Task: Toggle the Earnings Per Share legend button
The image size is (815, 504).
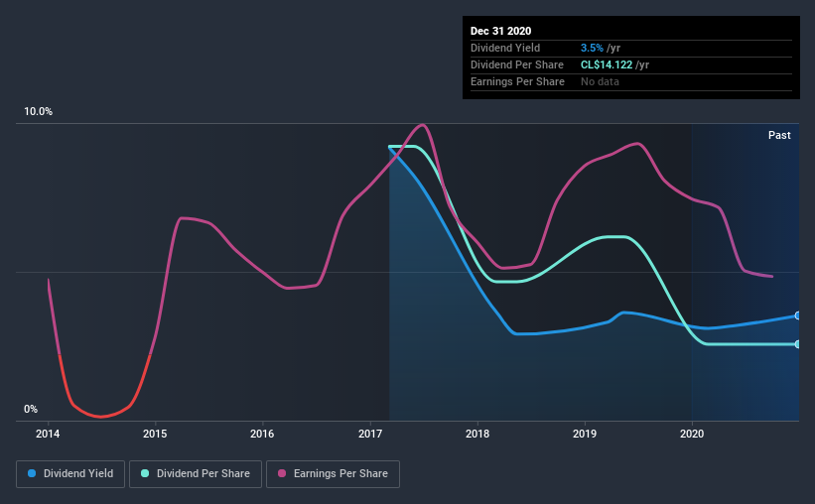Action: pos(334,474)
